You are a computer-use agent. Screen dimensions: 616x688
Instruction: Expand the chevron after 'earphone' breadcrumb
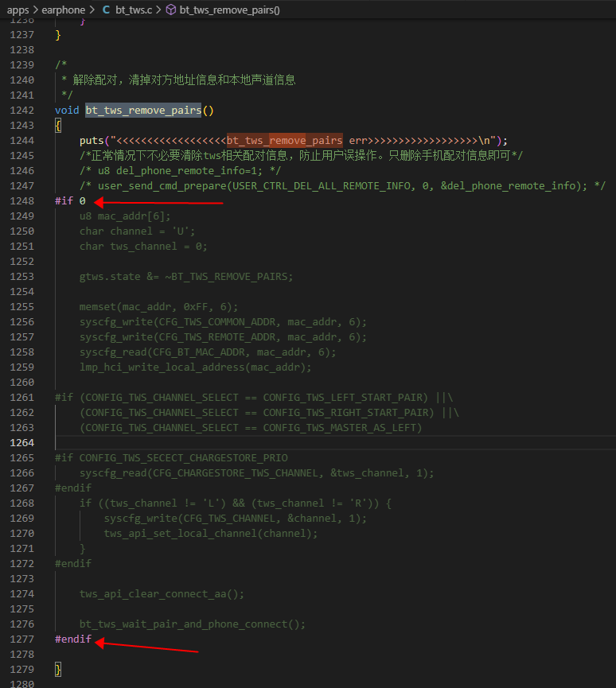coord(92,10)
